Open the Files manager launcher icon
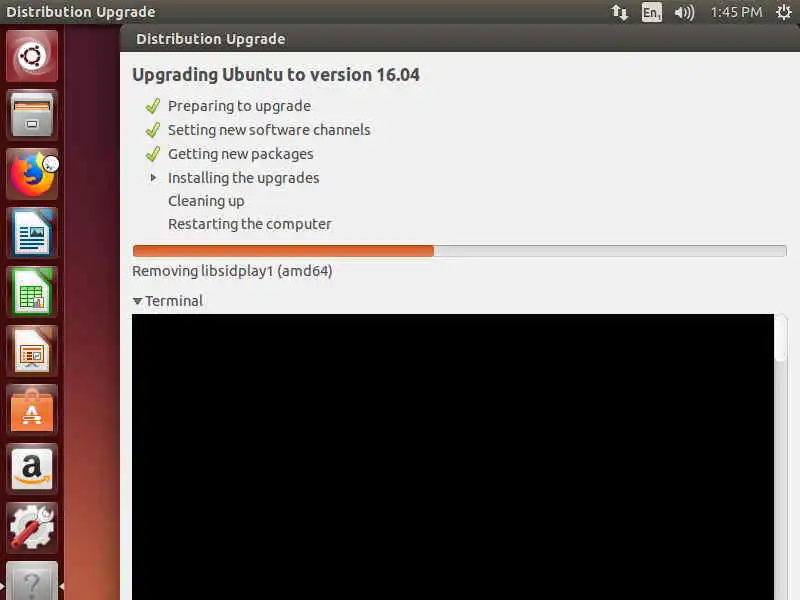The image size is (800, 600). coord(32,115)
